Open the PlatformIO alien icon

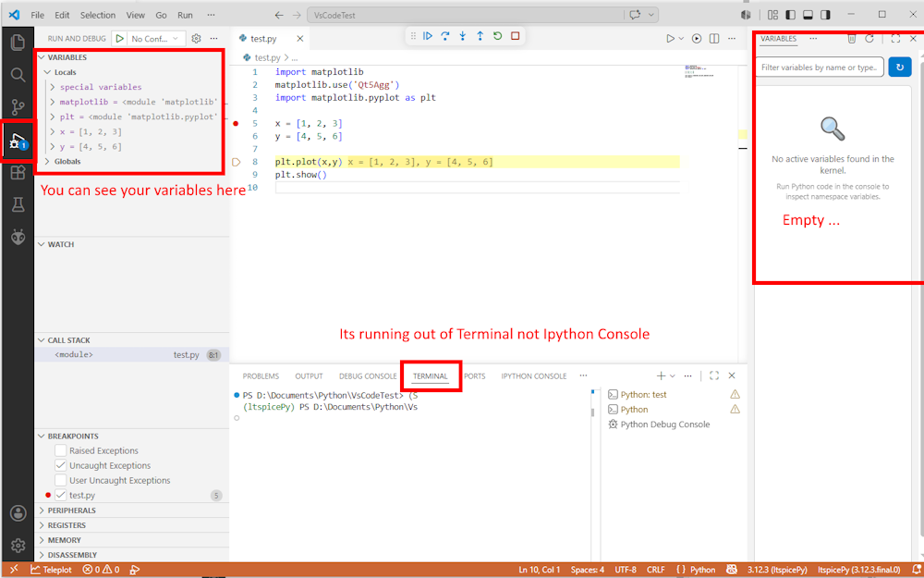pos(18,237)
